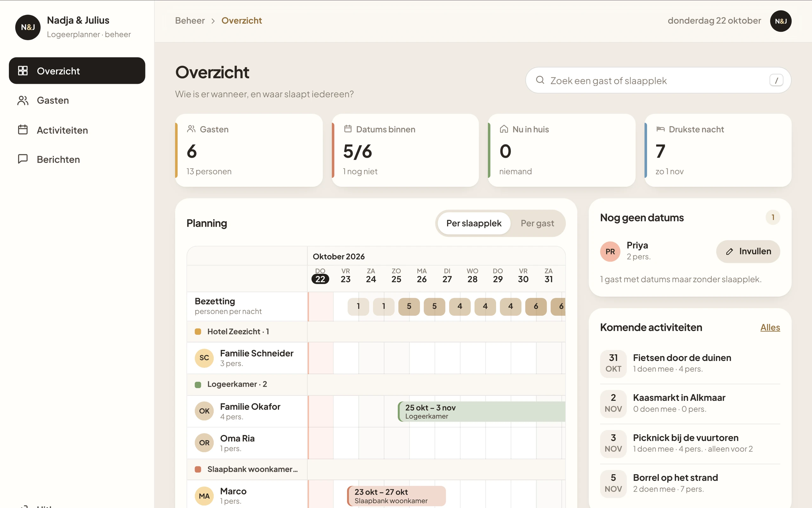The image size is (812, 508).
Task: Click the OK avatar for Familie Okafor
Action: 204,411
